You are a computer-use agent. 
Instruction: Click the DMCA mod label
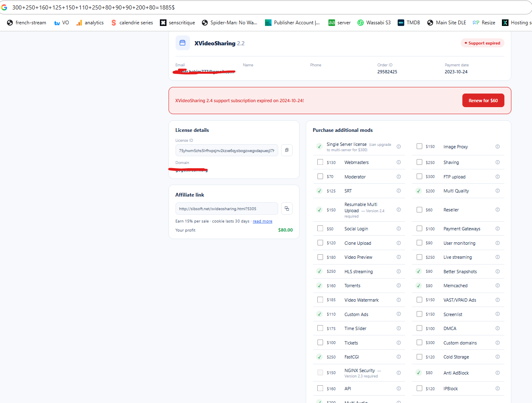pos(450,328)
